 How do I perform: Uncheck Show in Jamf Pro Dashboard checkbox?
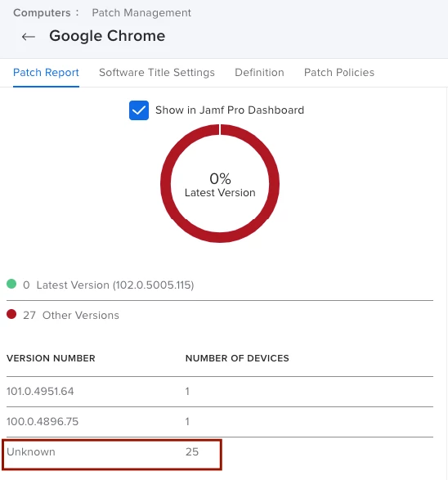pyautogui.click(x=139, y=110)
